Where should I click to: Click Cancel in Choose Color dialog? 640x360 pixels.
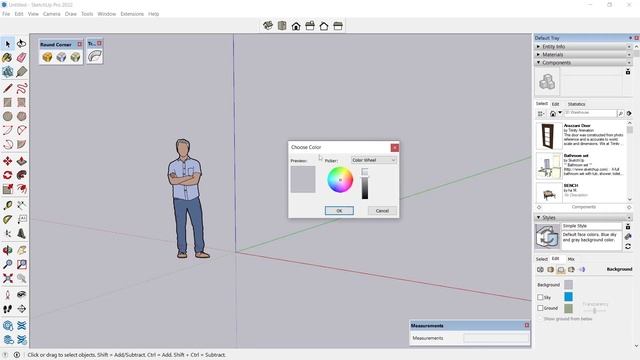[382, 211]
